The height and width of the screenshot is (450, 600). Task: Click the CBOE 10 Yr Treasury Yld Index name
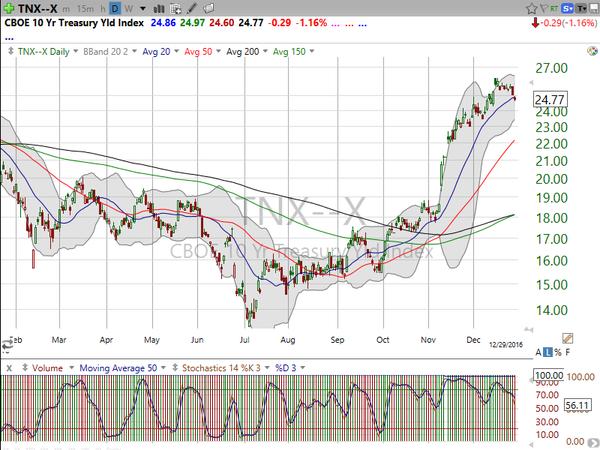74,23
